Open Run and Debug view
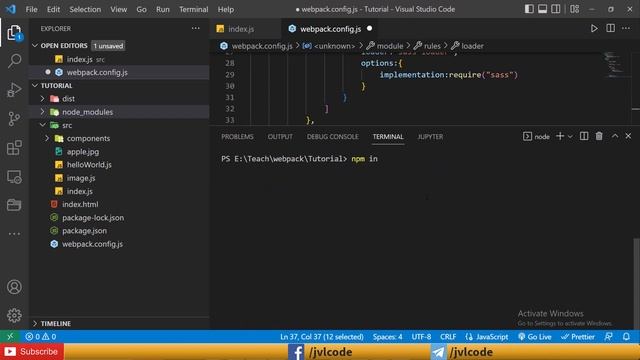Screen dimensions: 640x360 (14, 90)
